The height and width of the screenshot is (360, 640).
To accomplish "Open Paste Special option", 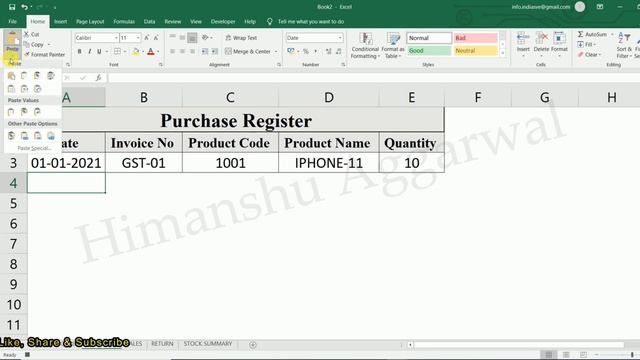I will point(34,148).
